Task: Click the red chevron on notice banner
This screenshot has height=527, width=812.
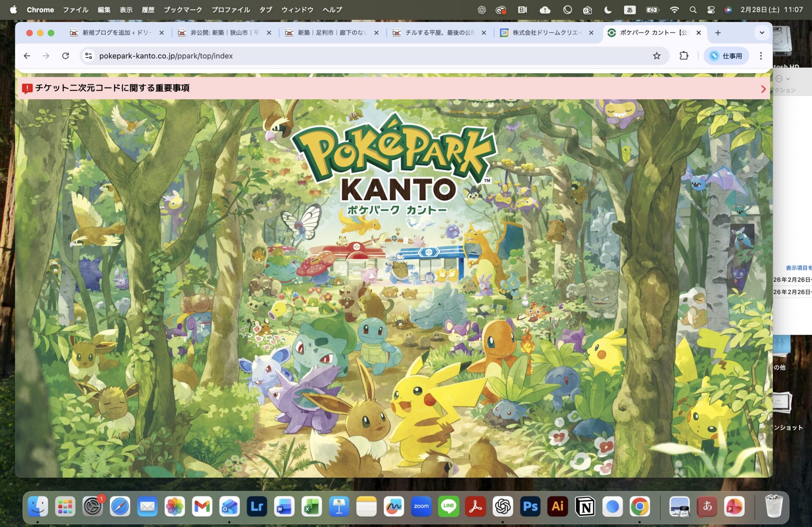Action: click(763, 89)
